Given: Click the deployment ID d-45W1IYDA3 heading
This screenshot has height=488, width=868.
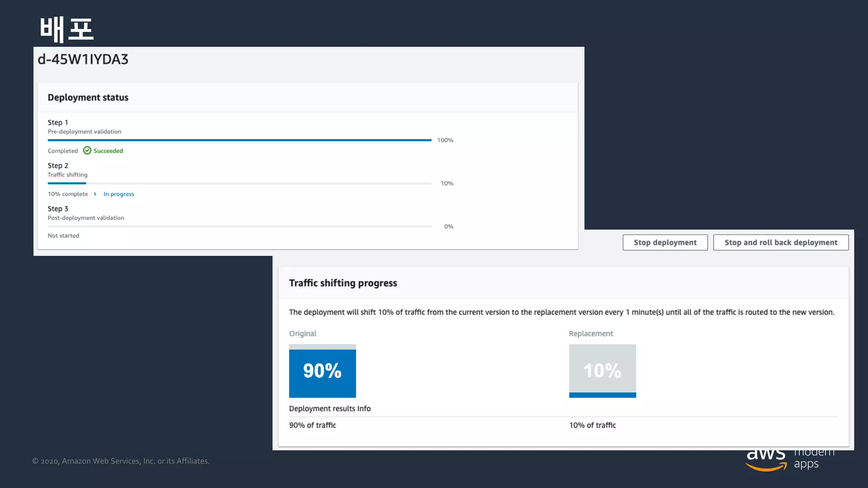Looking at the screenshot, I should pos(83,59).
